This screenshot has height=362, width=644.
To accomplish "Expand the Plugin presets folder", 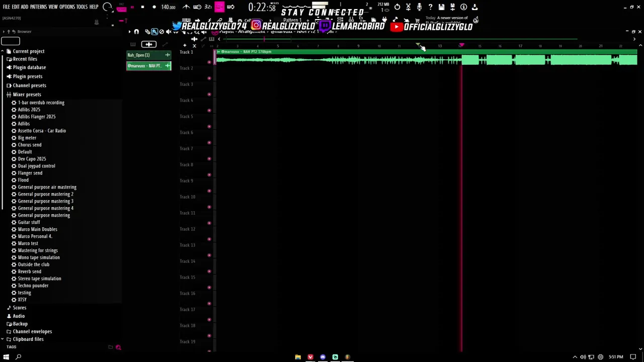I will [x=24, y=76].
